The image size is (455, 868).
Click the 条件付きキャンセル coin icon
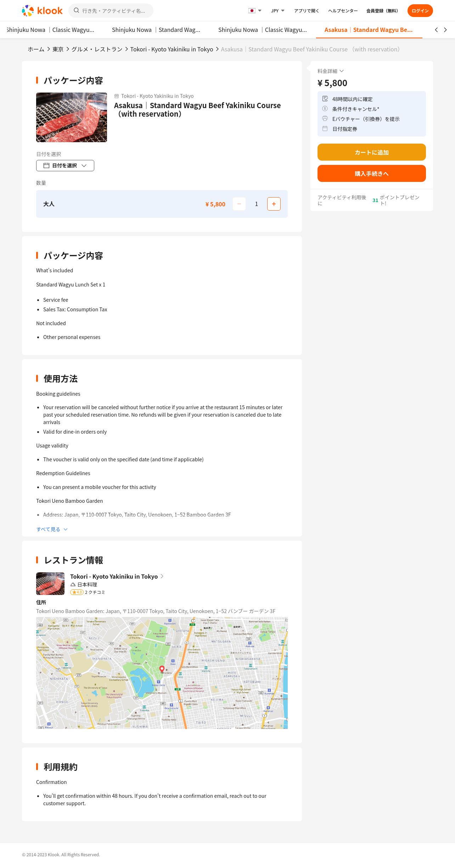point(325,108)
